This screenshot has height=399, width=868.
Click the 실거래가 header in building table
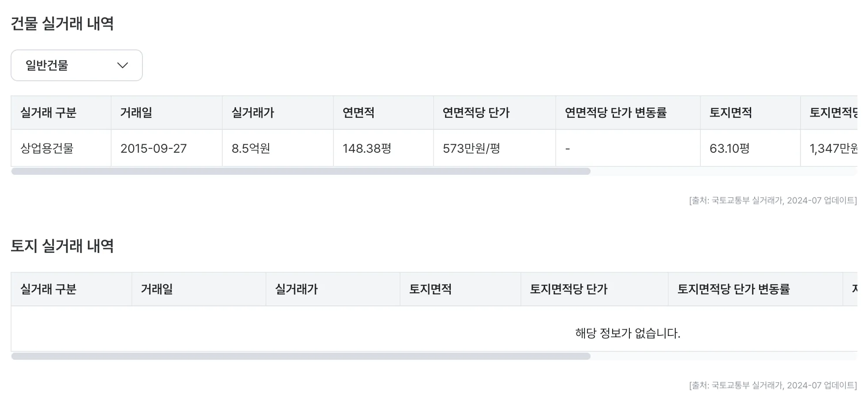pos(253,113)
